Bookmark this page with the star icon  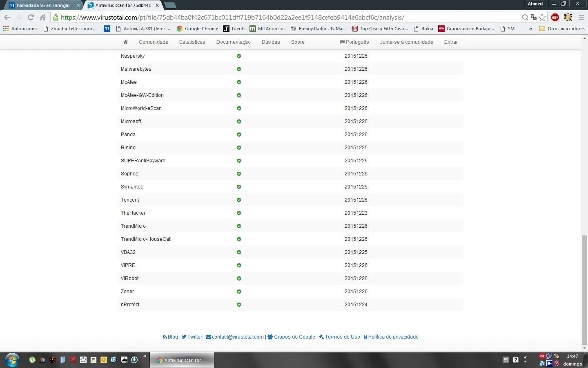[x=542, y=18]
